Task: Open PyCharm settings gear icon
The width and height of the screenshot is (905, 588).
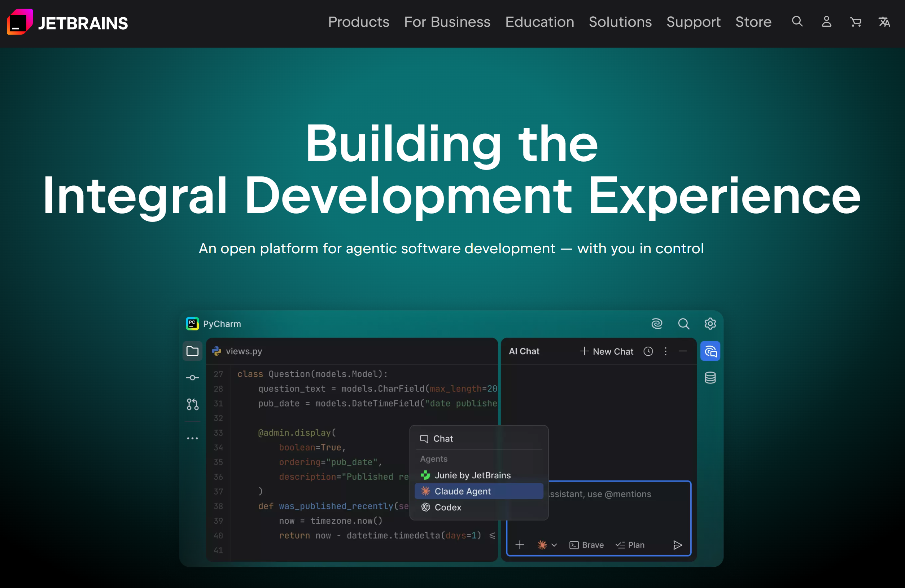Action: (710, 324)
